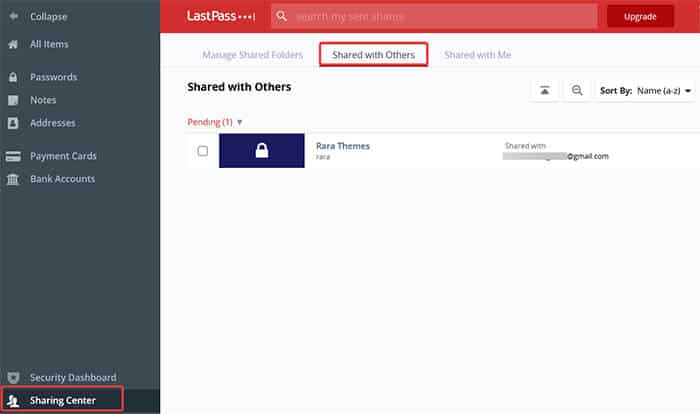
Task: Click the search my sent shares field
Action: 434,17
